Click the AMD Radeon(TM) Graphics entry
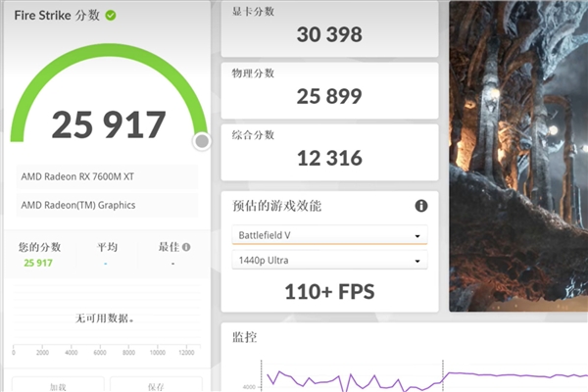 106,205
